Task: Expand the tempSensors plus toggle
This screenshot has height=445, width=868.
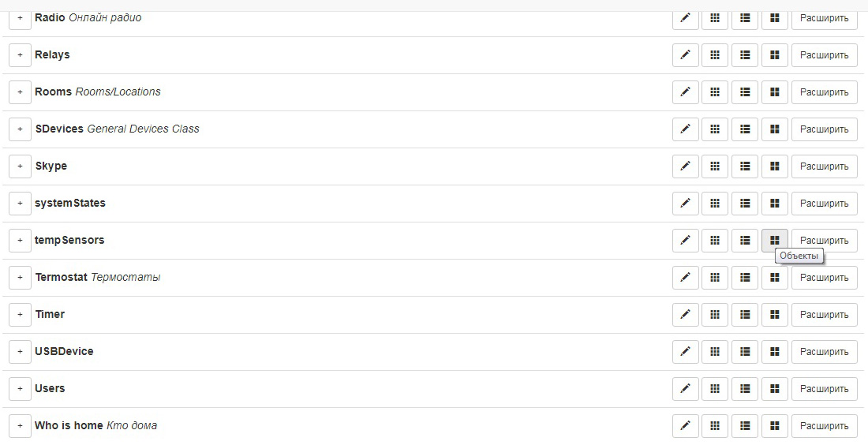Action: click(x=20, y=241)
